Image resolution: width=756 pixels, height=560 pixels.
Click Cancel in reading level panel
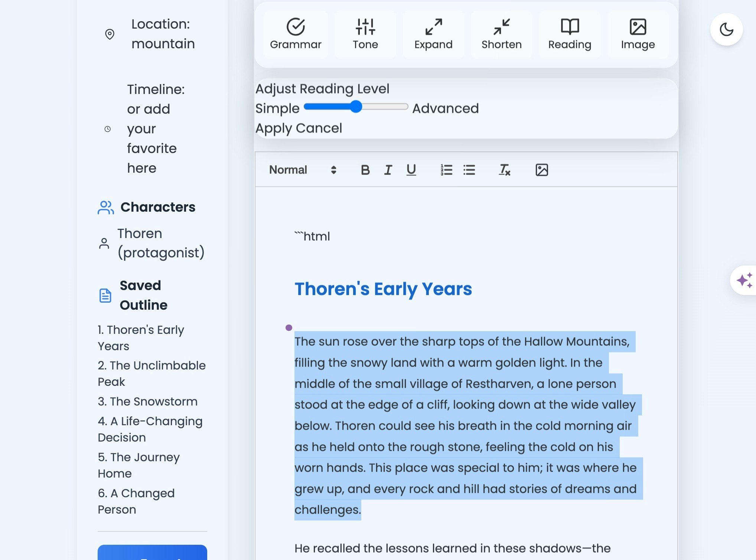pos(319,128)
